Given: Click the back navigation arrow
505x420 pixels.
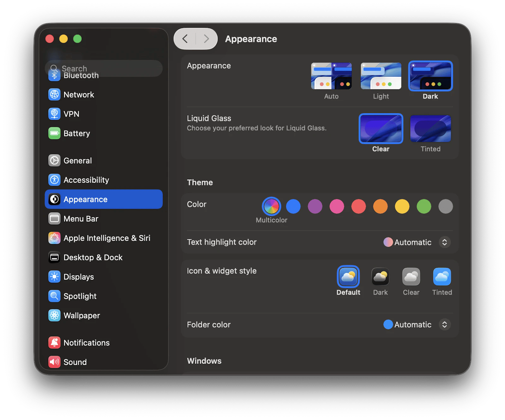Looking at the screenshot, I should 185,39.
